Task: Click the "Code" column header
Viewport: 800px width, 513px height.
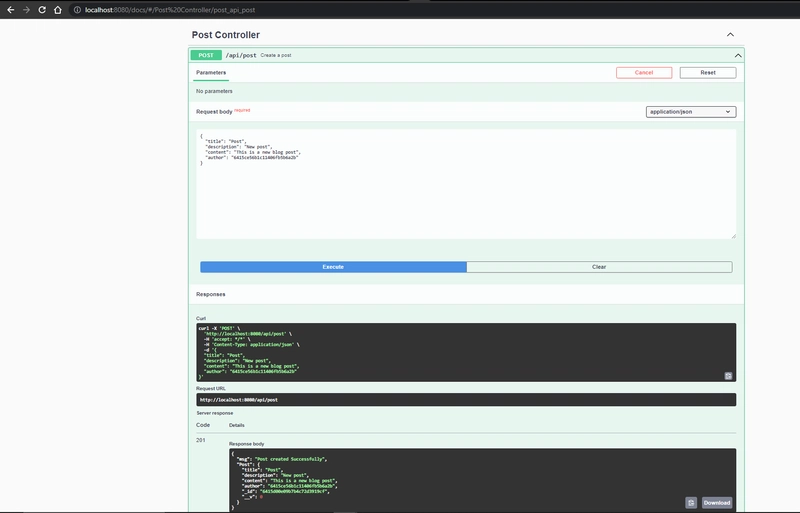Action: tap(203, 425)
